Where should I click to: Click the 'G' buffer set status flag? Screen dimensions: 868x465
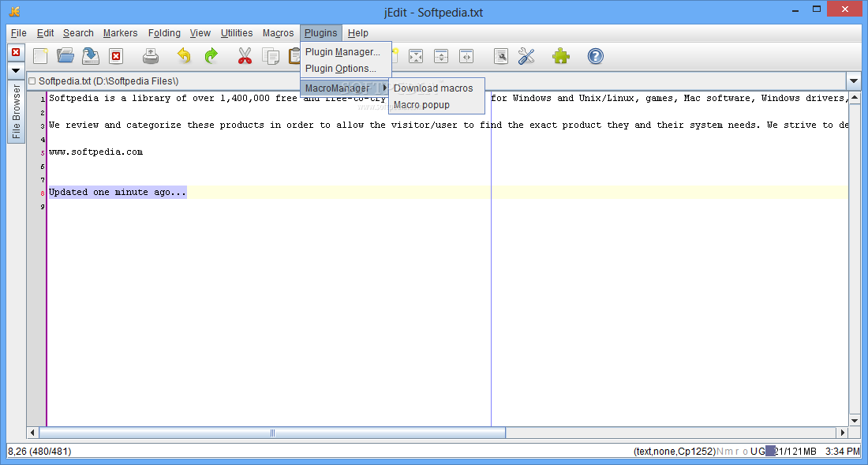point(761,451)
